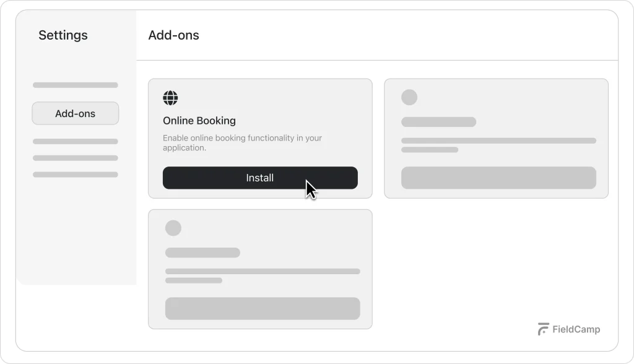Viewport: 634px width, 364px height.
Task: Select the Online Booking description text
Action: pyautogui.click(x=242, y=143)
